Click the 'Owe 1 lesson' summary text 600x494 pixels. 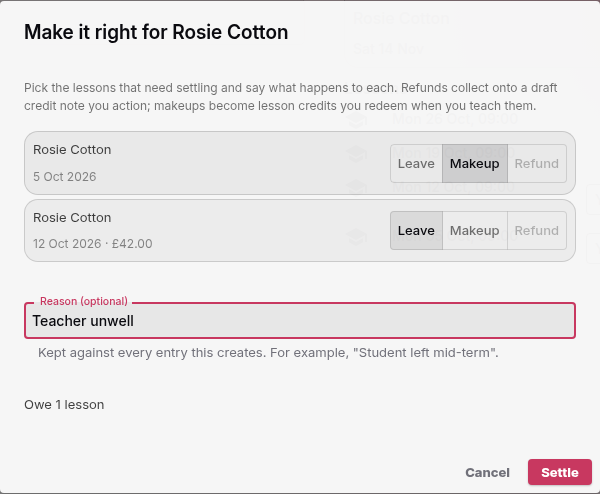(x=64, y=405)
